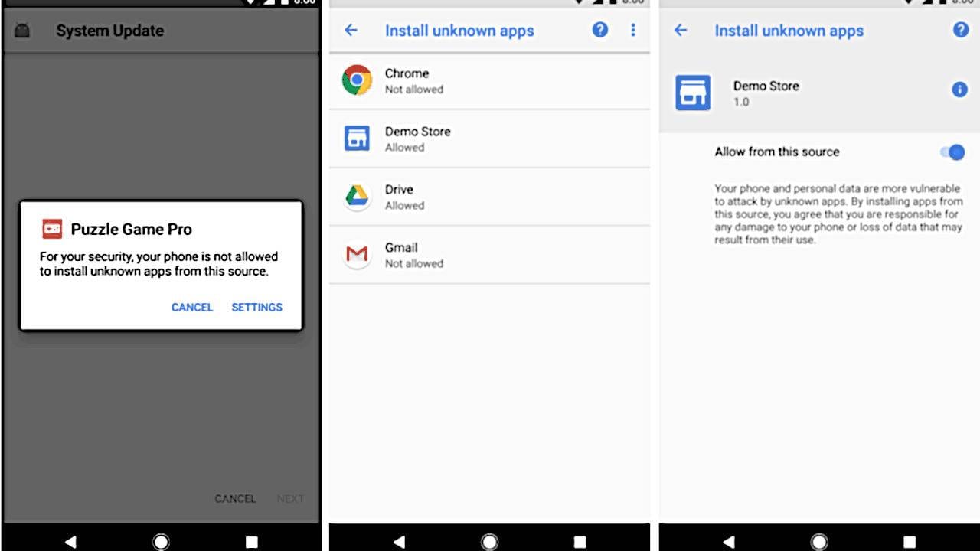The image size is (980, 551).
Task: Tap recent apps button on right phone
Action: [x=910, y=542]
